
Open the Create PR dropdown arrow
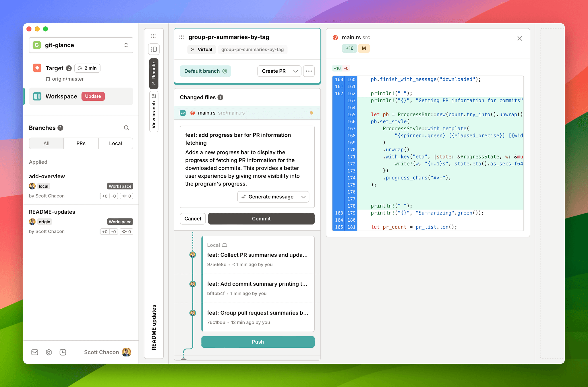(296, 71)
